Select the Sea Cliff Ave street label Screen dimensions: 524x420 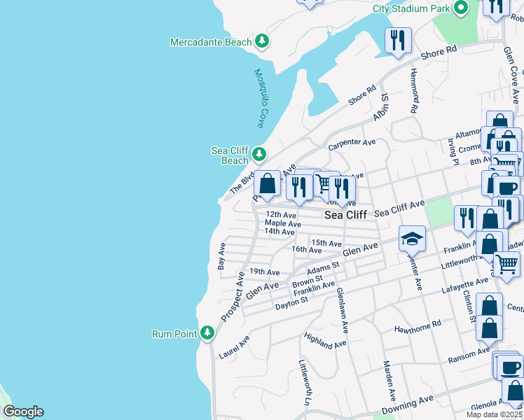tap(399, 209)
